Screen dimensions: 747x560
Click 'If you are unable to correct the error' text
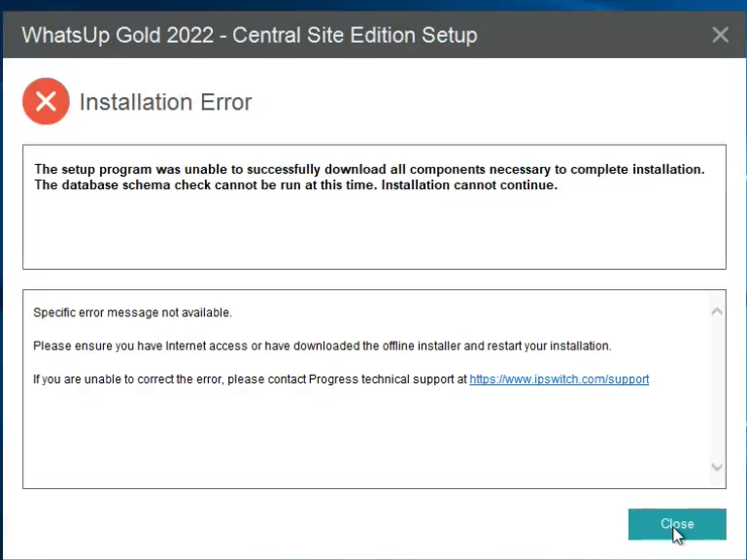click(250, 379)
